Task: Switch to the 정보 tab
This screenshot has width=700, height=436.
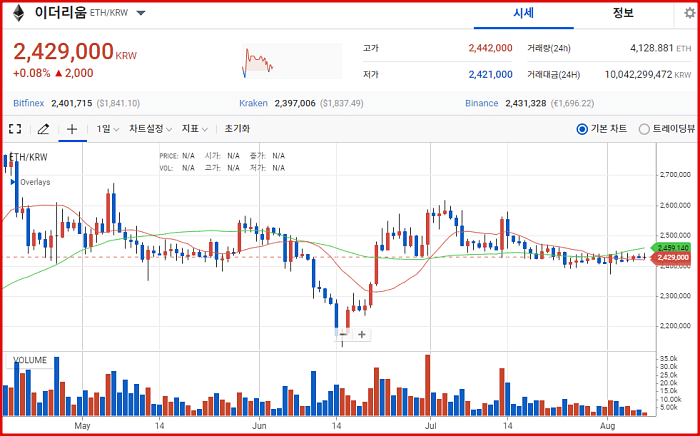Action: point(623,13)
